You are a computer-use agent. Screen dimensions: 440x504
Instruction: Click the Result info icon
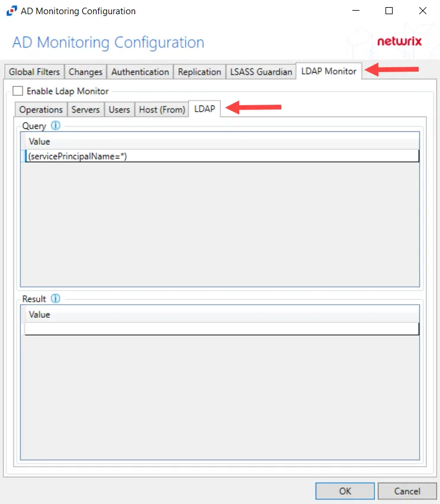pos(56,299)
